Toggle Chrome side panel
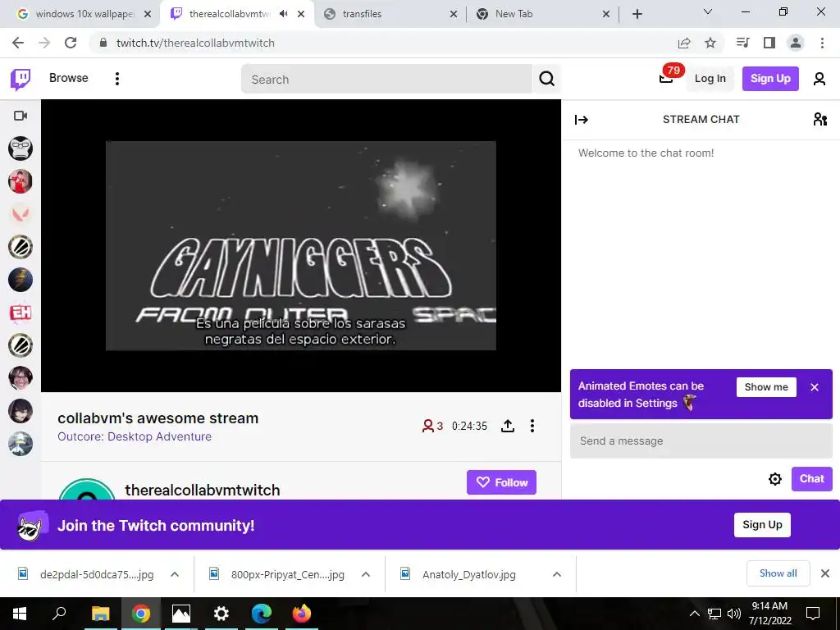Screen dimensions: 840x630 tap(769, 43)
